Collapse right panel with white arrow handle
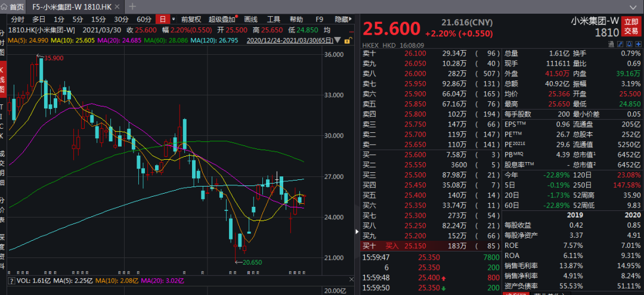Viewport: 644px width, 295px height. (x=357, y=232)
